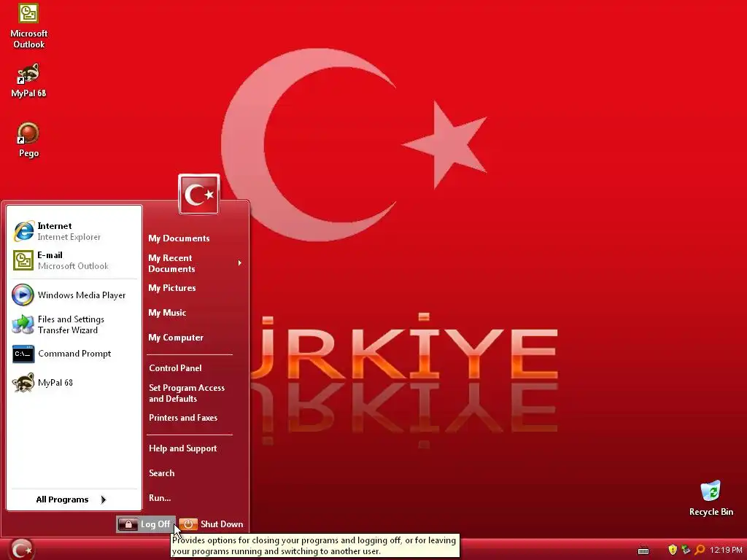Viewport: 747px width, 560px height.
Task: Launch MyPal 68 from the Start menu list
Action: point(74,382)
